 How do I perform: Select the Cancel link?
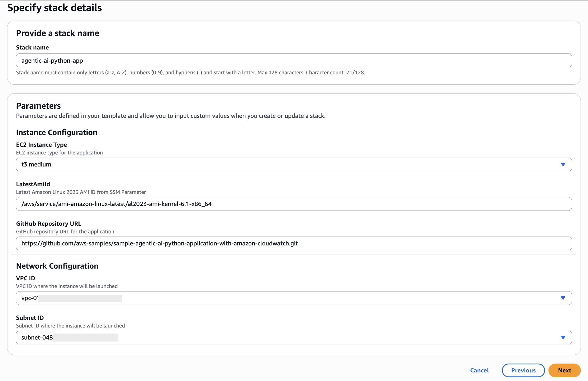click(479, 370)
